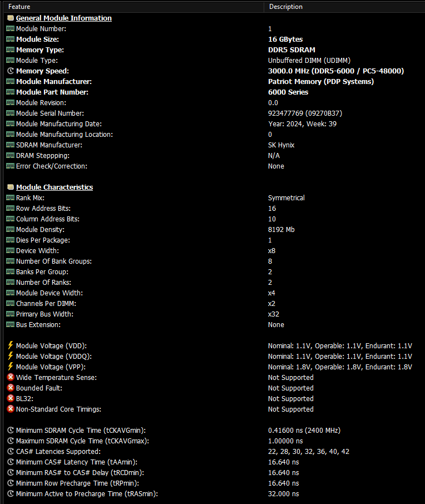Click the lightning icon for Module Voltage (VDD)
The height and width of the screenshot is (504, 425).
coord(11,345)
